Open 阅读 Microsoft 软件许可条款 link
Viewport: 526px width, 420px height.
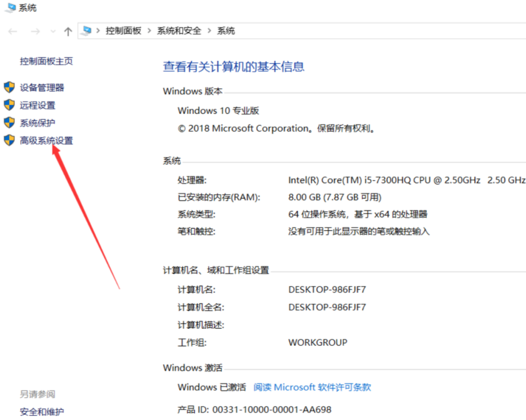pos(312,387)
